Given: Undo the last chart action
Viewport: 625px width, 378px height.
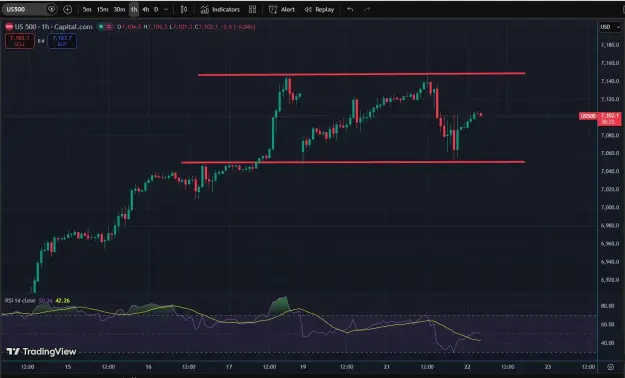Looking at the screenshot, I should (350, 9).
